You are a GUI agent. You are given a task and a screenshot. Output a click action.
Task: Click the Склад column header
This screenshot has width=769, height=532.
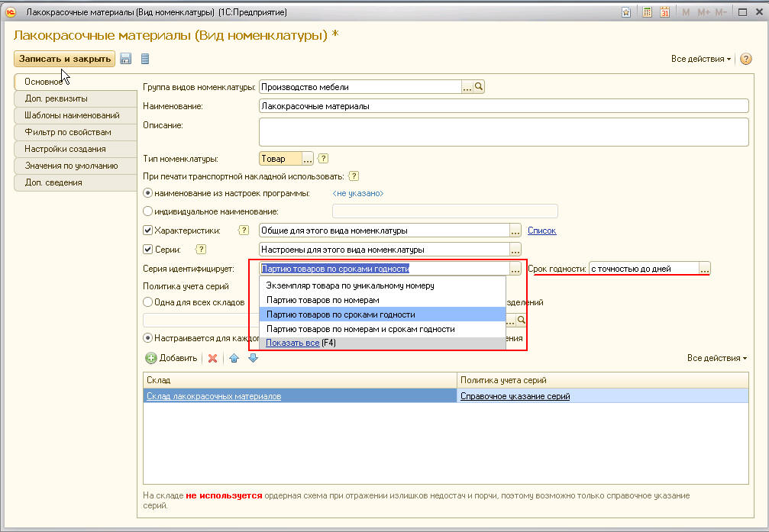click(x=299, y=380)
